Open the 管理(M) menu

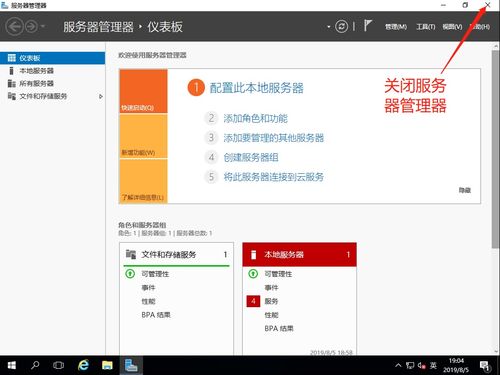pyautogui.click(x=396, y=27)
